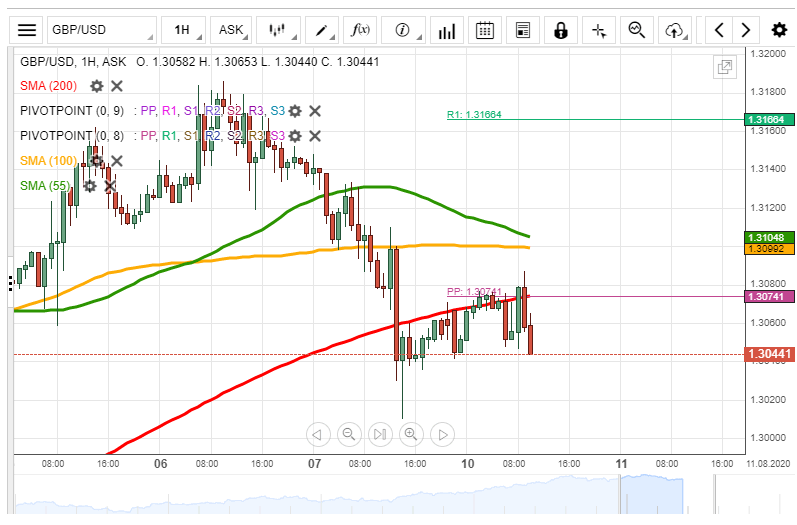
Task: Open the hamburger main menu
Action: click(x=26, y=30)
